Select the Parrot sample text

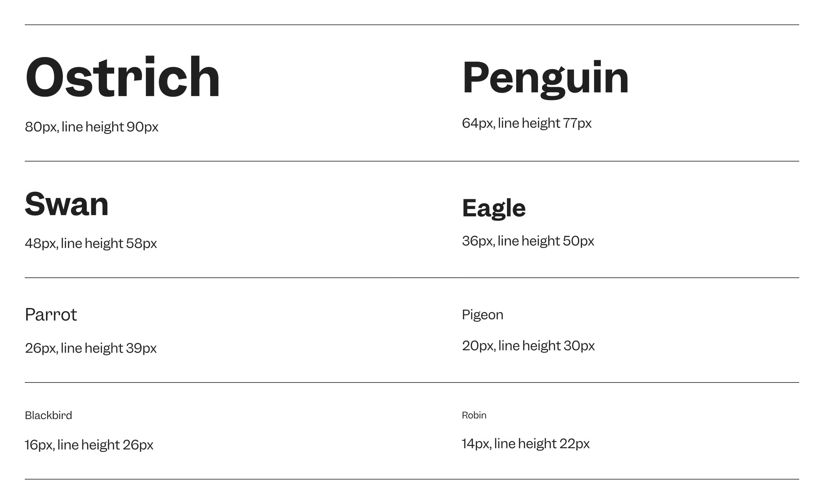click(51, 315)
